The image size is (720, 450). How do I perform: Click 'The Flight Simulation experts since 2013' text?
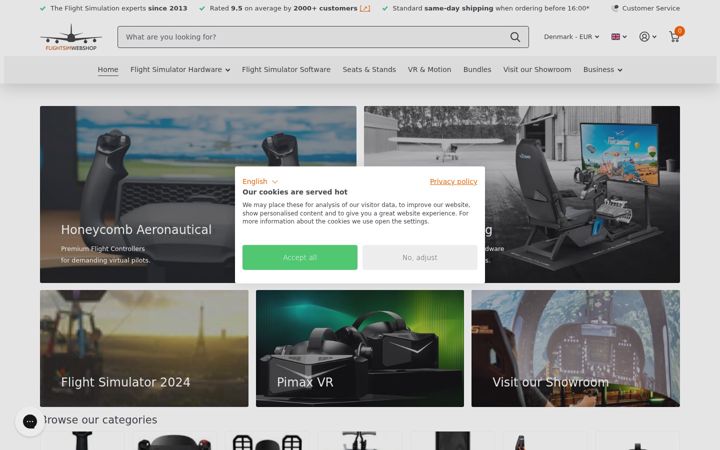click(x=119, y=8)
